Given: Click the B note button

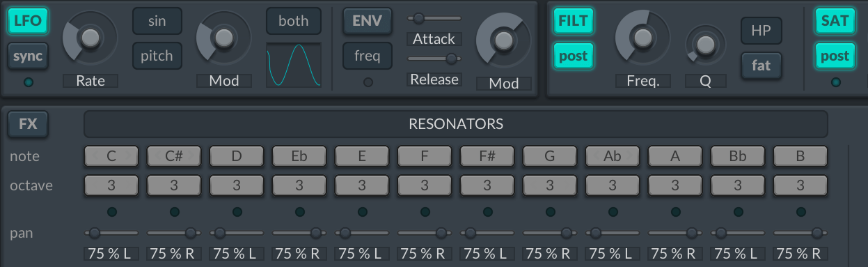Looking at the screenshot, I should click(800, 157).
